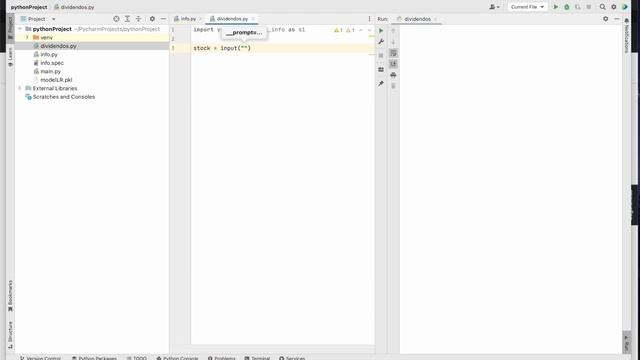This screenshot has height=360, width=640.
Task: Click the first warning indicator in the editor
Action: point(338,30)
